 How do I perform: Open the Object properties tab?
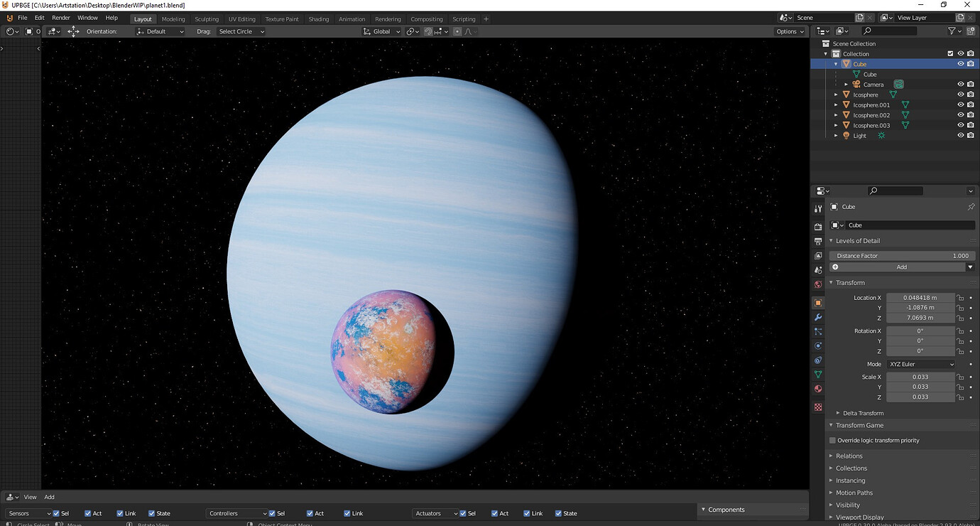[x=818, y=303]
